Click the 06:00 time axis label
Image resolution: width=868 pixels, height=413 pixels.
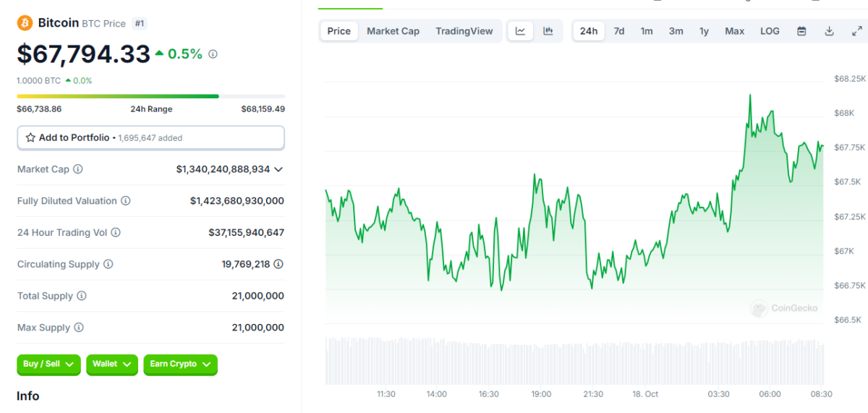click(770, 394)
